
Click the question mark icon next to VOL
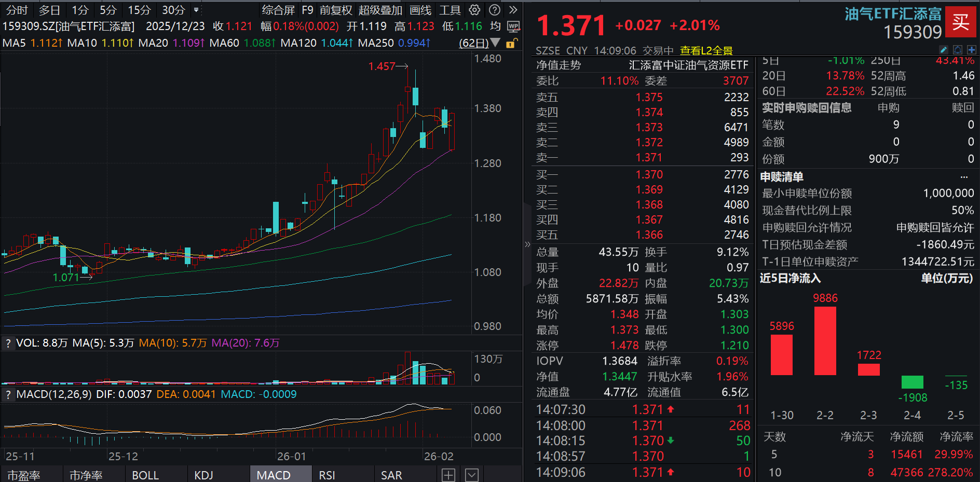coord(8,343)
